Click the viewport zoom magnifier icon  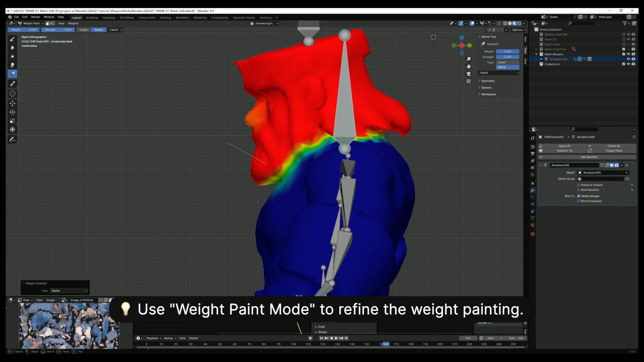coord(469,59)
